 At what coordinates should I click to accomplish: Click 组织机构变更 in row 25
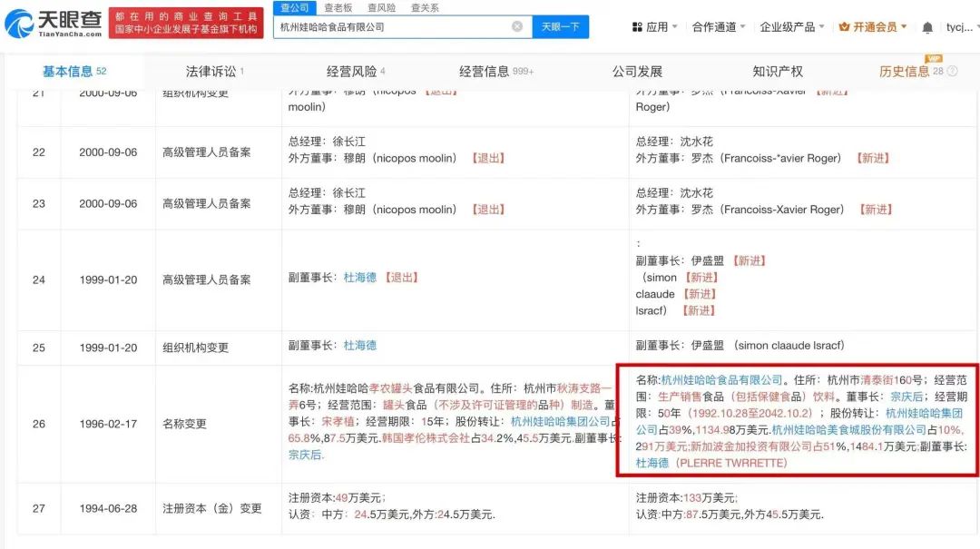coord(196,348)
